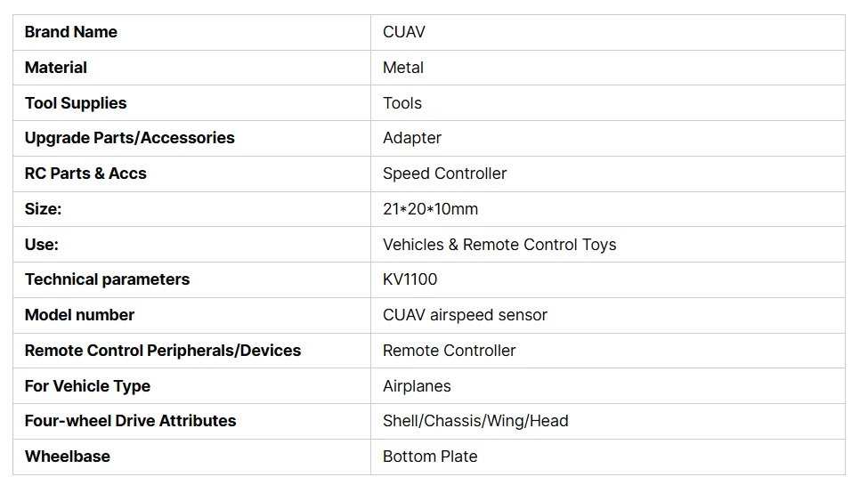
Task: Select Vehicles & Remote Control Toys text
Action: [x=499, y=245]
